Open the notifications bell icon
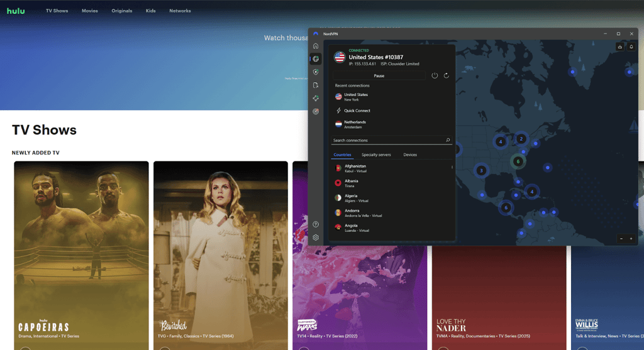This screenshot has width=644, height=350. pos(631,46)
